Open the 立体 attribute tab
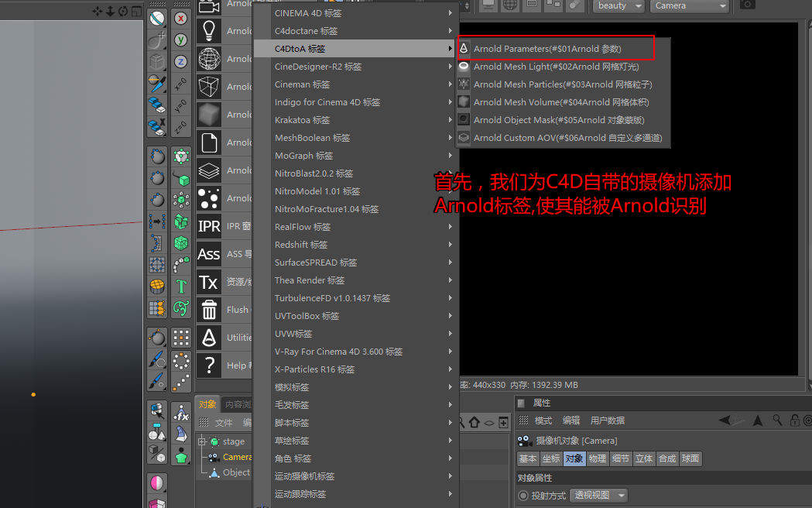This screenshot has height=508, width=812. (x=644, y=458)
